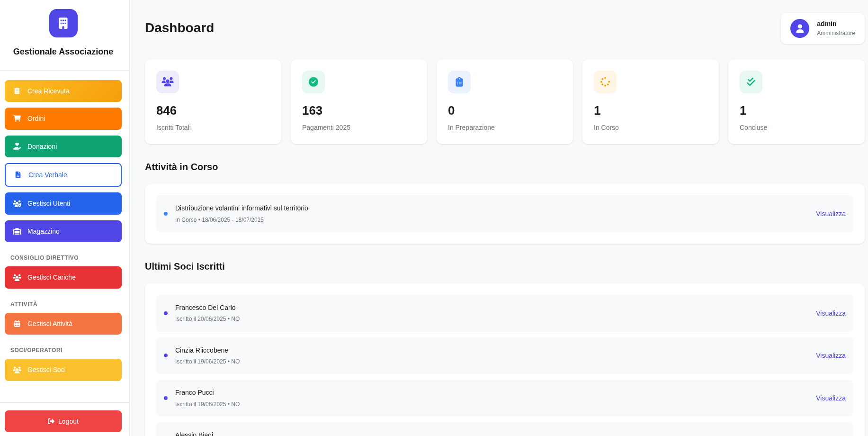Click the Attività in Corso heading
Image resolution: width=868 pixels, height=436 pixels.
point(181,167)
